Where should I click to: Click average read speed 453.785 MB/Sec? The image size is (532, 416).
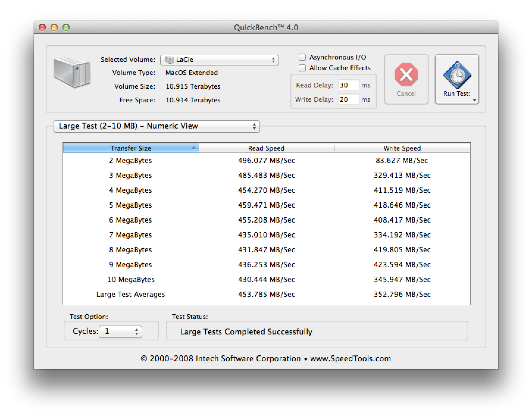pos(267,295)
